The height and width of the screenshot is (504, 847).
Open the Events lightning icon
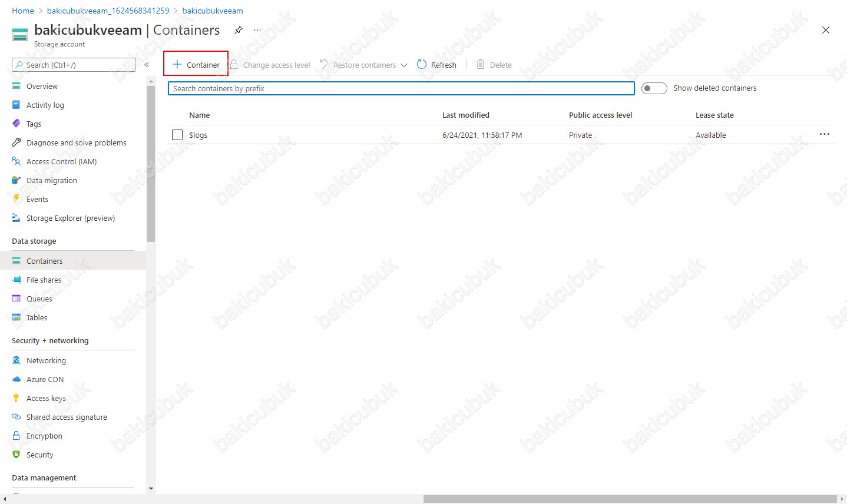16,199
